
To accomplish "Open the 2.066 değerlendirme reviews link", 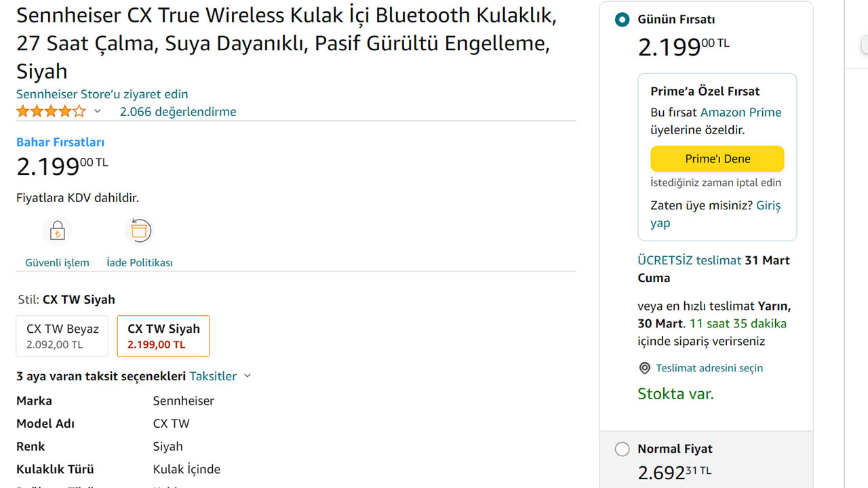I will coord(178,112).
